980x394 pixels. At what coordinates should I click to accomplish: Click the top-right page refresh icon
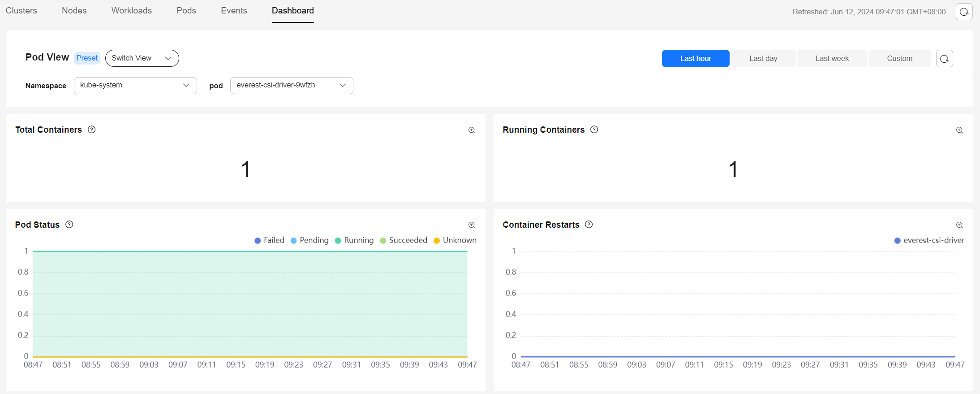click(964, 12)
